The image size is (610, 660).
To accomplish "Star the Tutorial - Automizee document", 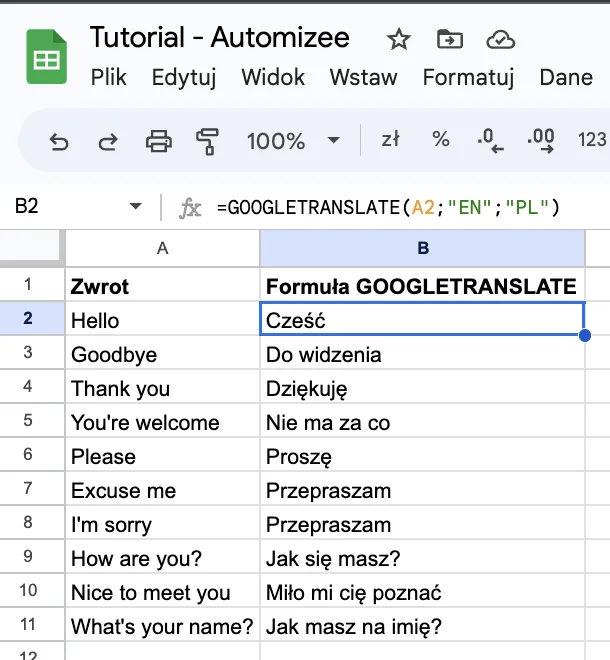I will tap(398, 40).
